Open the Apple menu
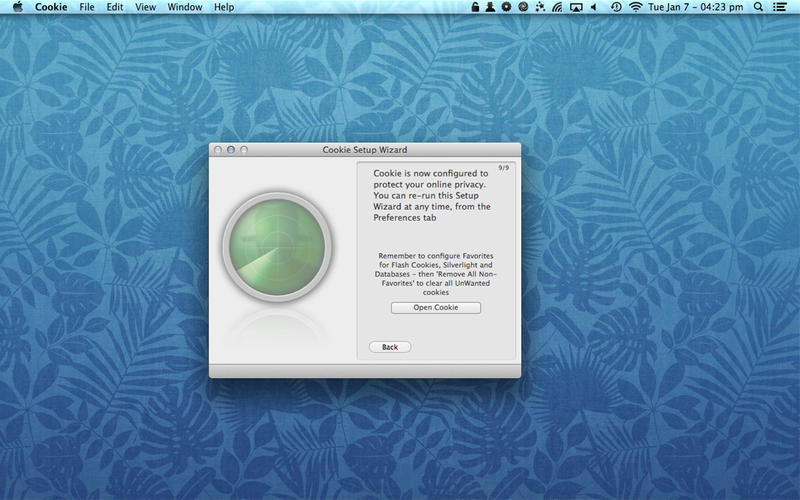The image size is (800, 500). 18,7
